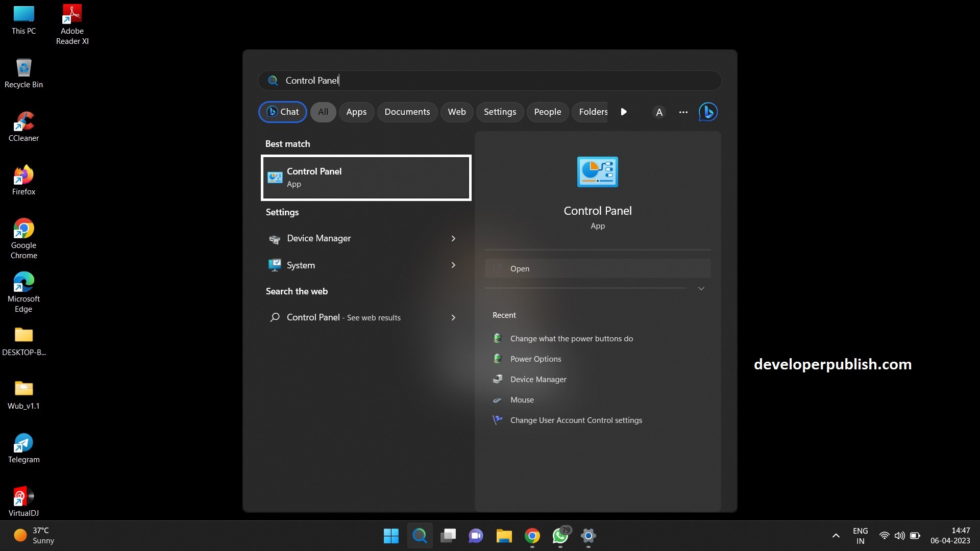Image resolution: width=980 pixels, height=551 pixels.
Task: Reveal more search filters with the arrow
Action: pos(623,112)
